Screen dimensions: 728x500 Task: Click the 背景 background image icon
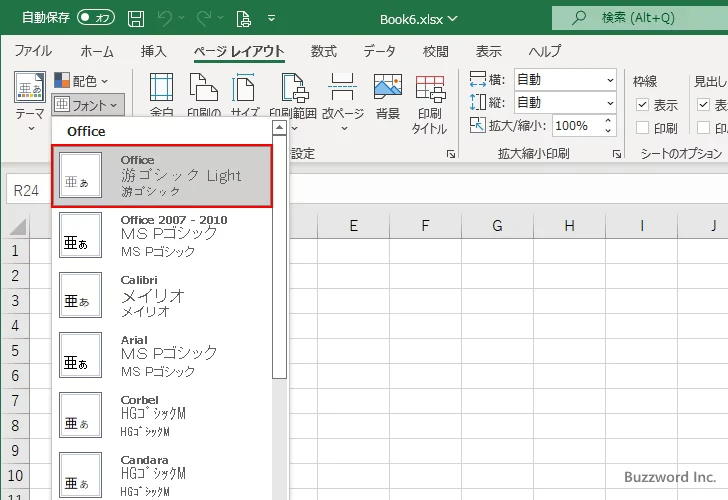pyautogui.click(x=388, y=87)
